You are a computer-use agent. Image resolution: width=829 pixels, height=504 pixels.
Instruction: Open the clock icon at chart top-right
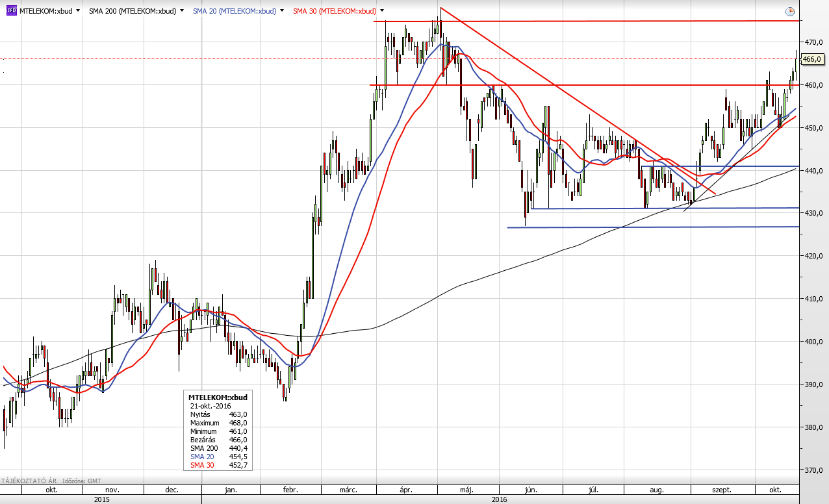click(x=789, y=11)
